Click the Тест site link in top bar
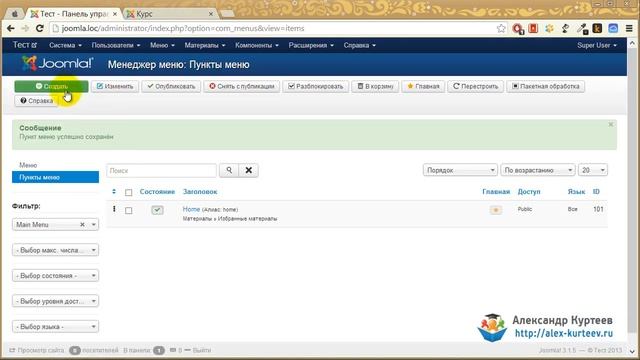The width and height of the screenshot is (640, 360). pyautogui.click(x=24, y=45)
